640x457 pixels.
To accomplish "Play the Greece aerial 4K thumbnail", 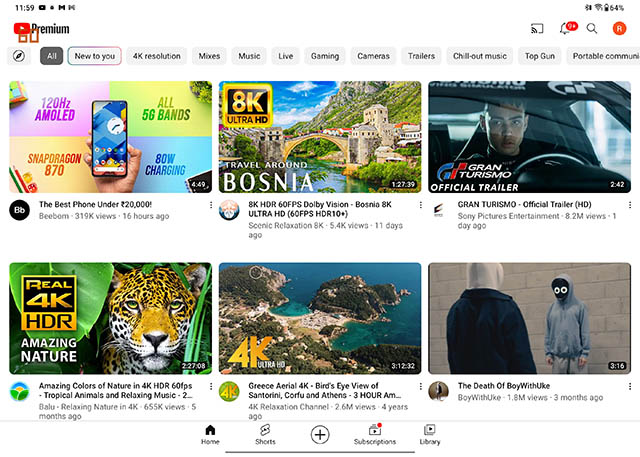I will [320, 318].
